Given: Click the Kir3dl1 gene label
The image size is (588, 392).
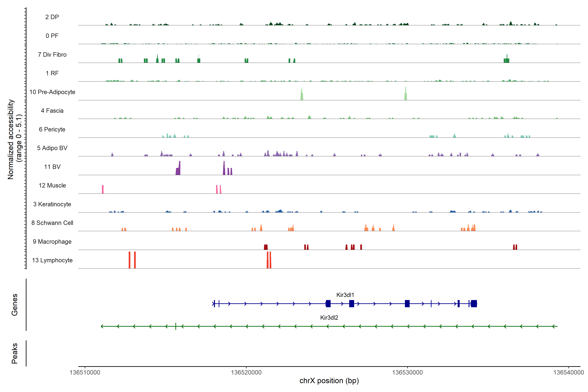Looking at the screenshot, I should pyautogui.click(x=345, y=295).
